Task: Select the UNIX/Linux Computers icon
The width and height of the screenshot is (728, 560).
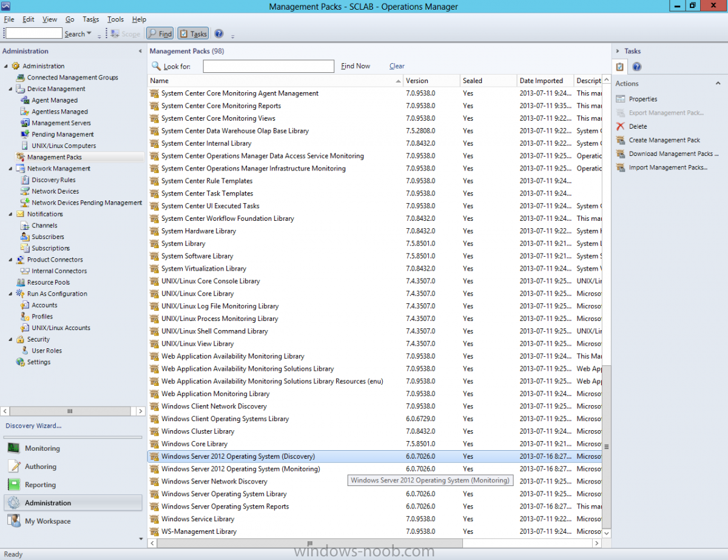Action: [25, 146]
